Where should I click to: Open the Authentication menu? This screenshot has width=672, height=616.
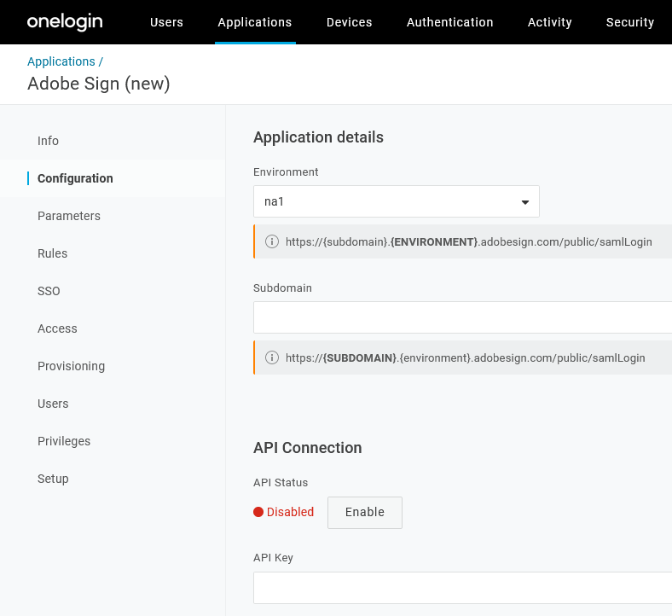[449, 22]
